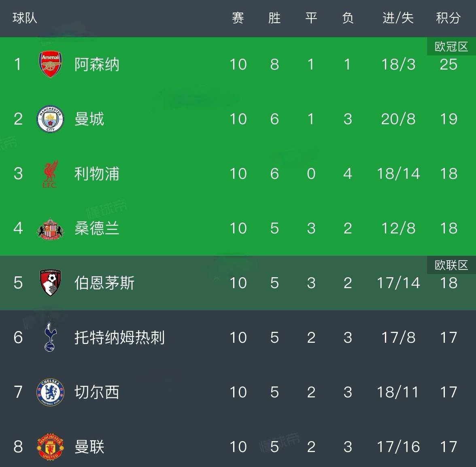476x467 pixels.
Task: Select the 球队 column header
Action: point(25,18)
